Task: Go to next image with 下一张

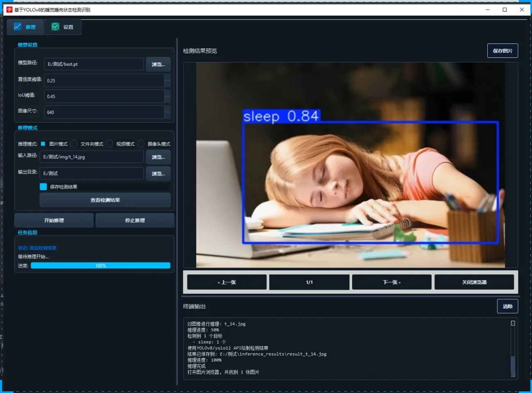Action: pos(392,282)
